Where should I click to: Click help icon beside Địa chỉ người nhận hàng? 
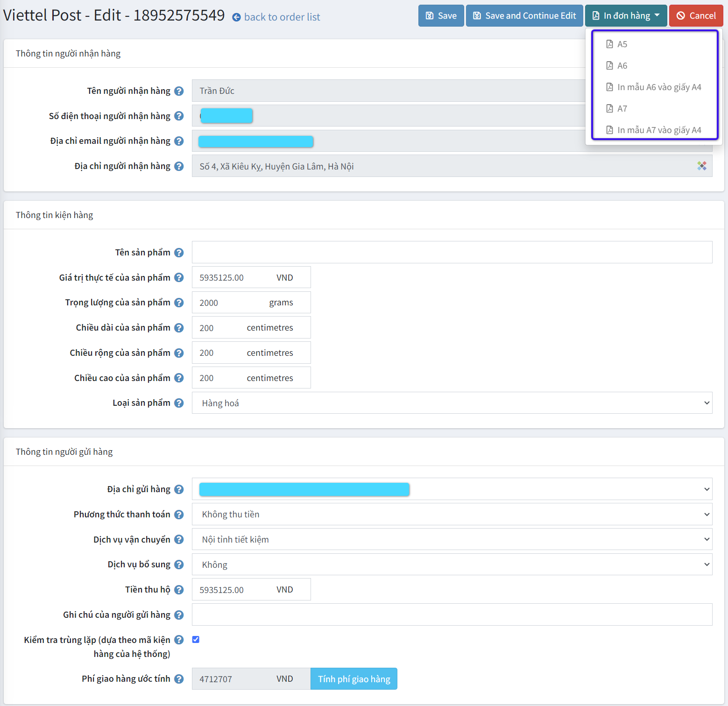pos(179,166)
